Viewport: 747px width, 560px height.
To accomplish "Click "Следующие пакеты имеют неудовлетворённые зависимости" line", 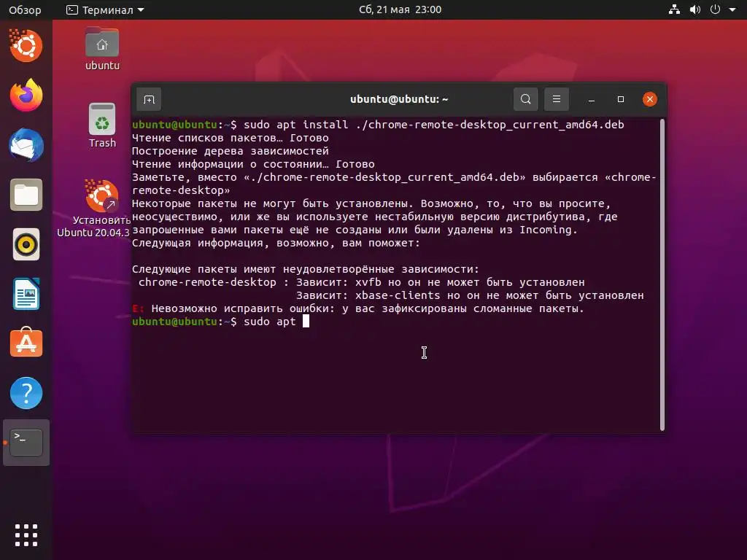I will pyautogui.click(x=306, y=269).
